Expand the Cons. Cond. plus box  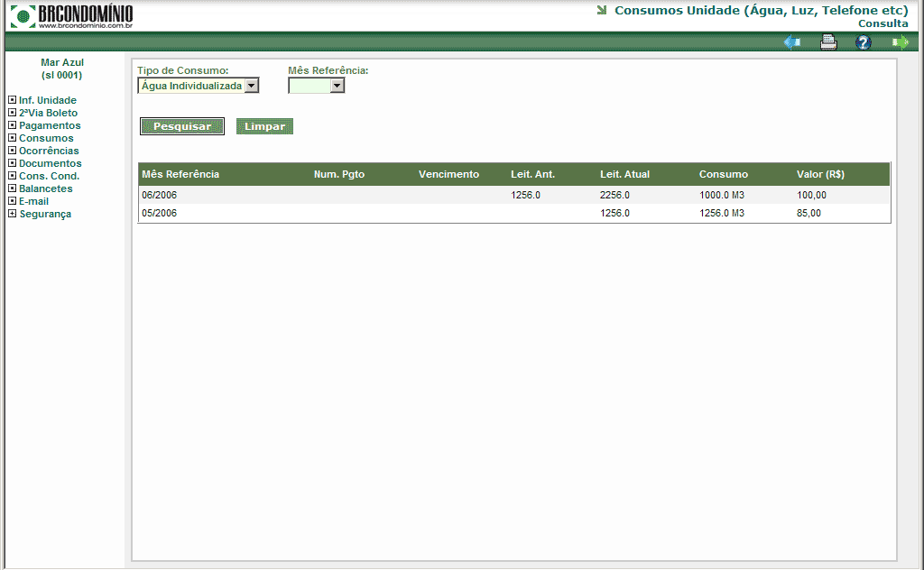[12, 176]
